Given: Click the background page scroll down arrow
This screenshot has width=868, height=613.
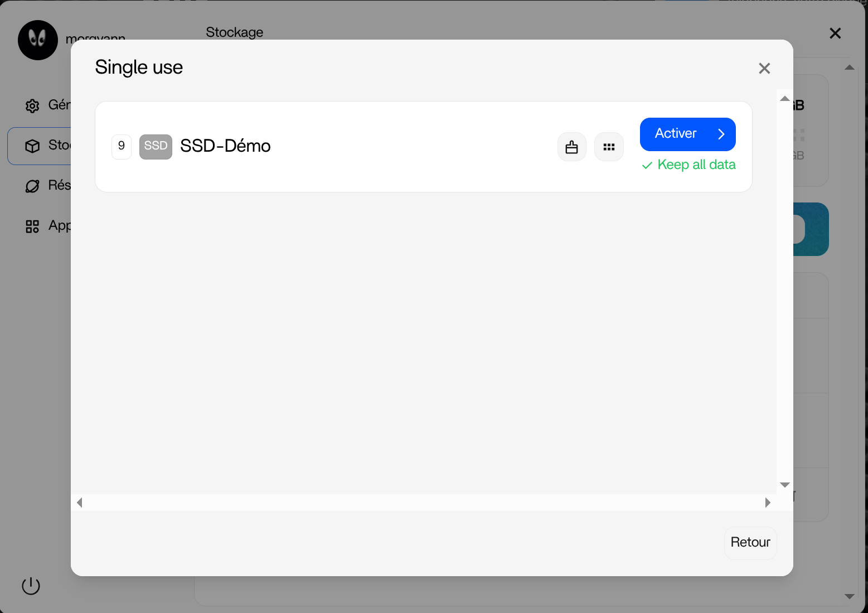Looking at the screenshot, I should 850,596.
